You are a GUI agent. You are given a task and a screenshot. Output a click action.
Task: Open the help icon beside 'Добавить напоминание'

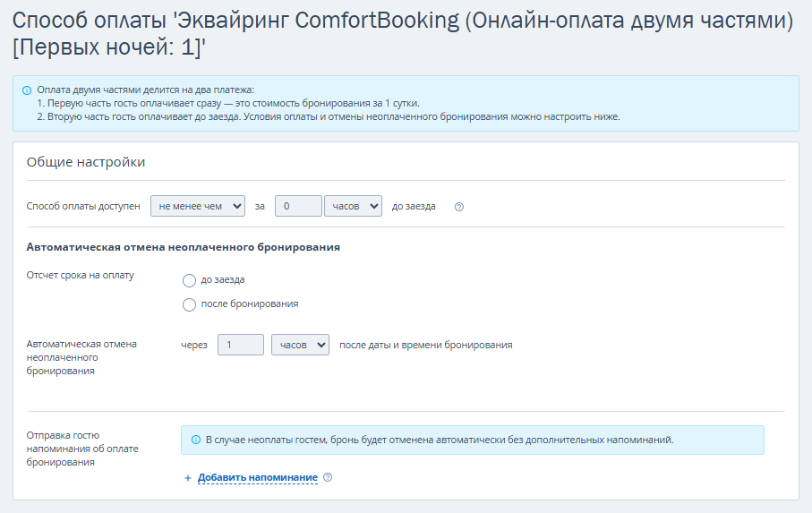[328, 477]
